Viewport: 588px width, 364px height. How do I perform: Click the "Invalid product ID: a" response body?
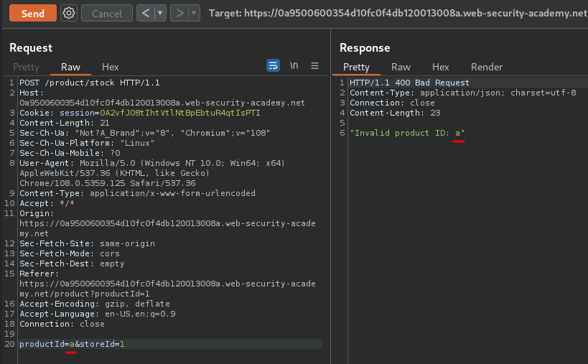tap(407, 133)
